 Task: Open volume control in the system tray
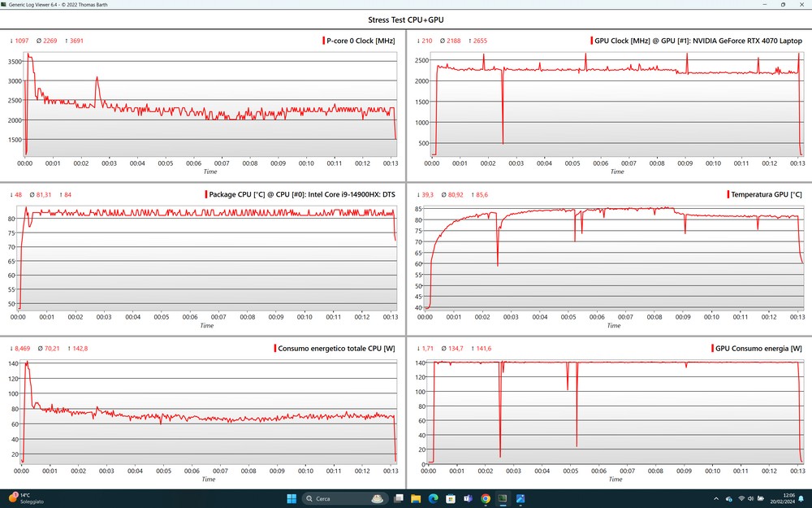(752, 498)
